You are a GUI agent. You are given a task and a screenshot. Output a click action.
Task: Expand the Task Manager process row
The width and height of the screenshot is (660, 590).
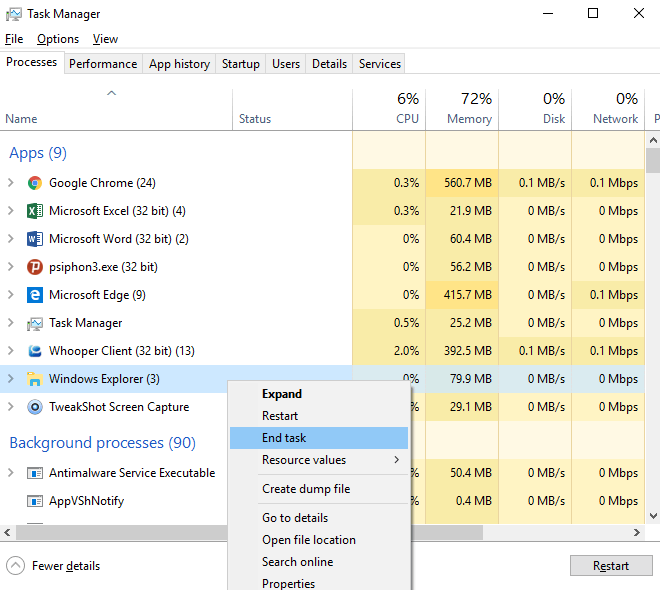pyautogui.click(x=11, y=323)
